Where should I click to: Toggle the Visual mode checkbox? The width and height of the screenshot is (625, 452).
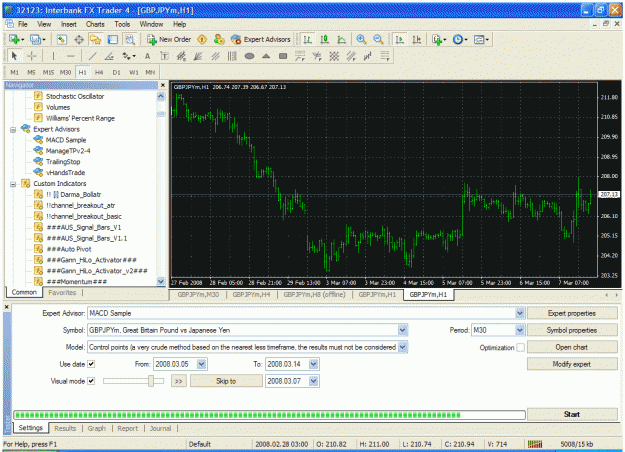point(91,381)
